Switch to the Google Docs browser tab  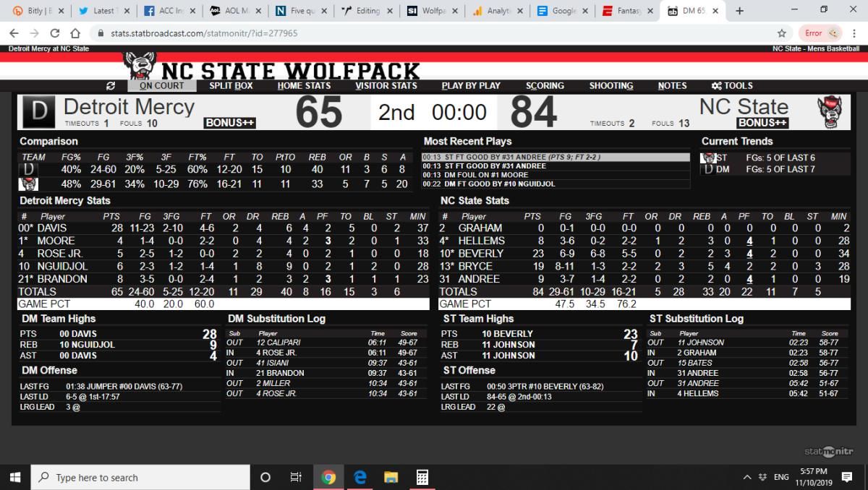(x=563, y=11)
